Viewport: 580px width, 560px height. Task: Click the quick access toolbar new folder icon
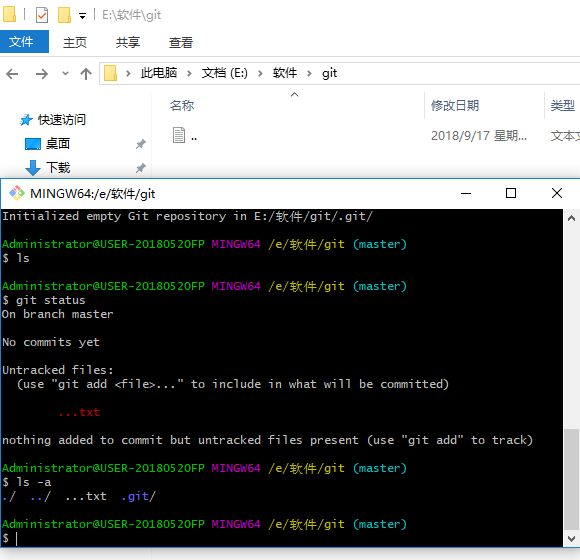coord(64,15)
